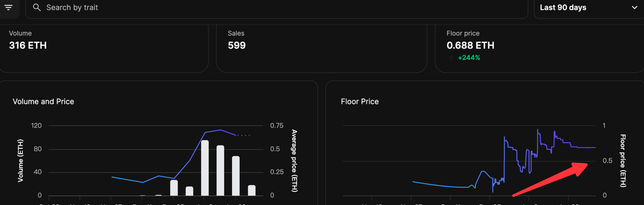Select the rightmost short volume bar
The height and width of the screenshot is (205, 644).
tap(252, 190)
